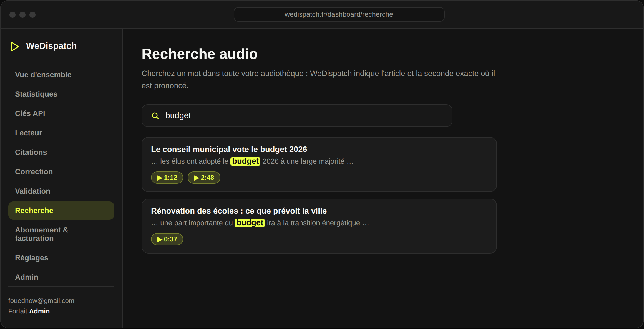Navigate to Correction

pyautogui.click(x=61, y=172)
